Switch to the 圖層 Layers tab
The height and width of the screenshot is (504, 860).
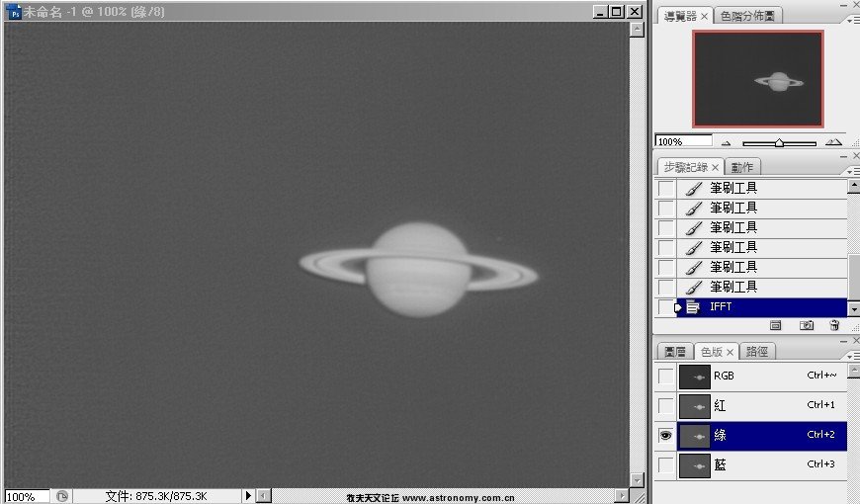point(675,352)
